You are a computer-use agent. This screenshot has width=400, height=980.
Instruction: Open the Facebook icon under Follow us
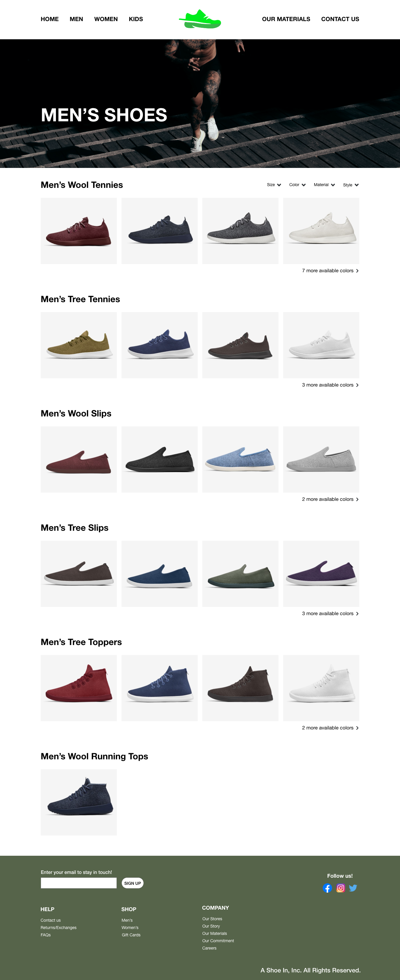click(x=327, y=888)
